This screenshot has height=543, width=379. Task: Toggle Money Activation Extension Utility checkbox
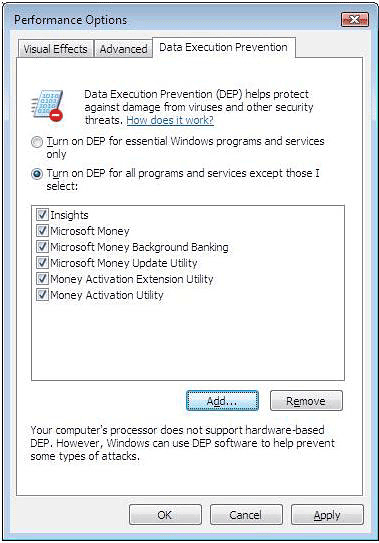[x=42, y=278]
